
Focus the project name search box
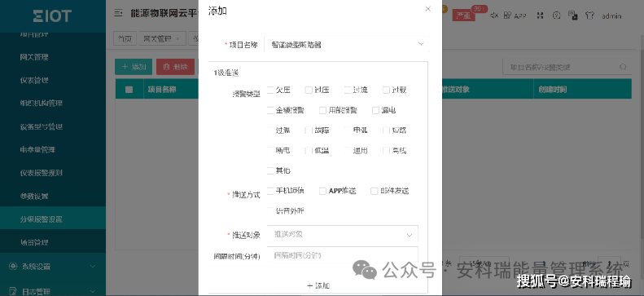click(x=567, y=67)
